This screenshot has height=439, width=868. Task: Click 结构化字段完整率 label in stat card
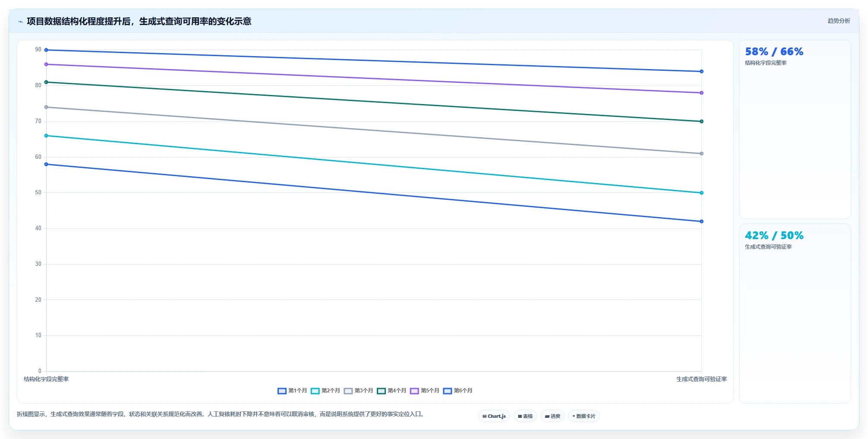tap(766, 63)
